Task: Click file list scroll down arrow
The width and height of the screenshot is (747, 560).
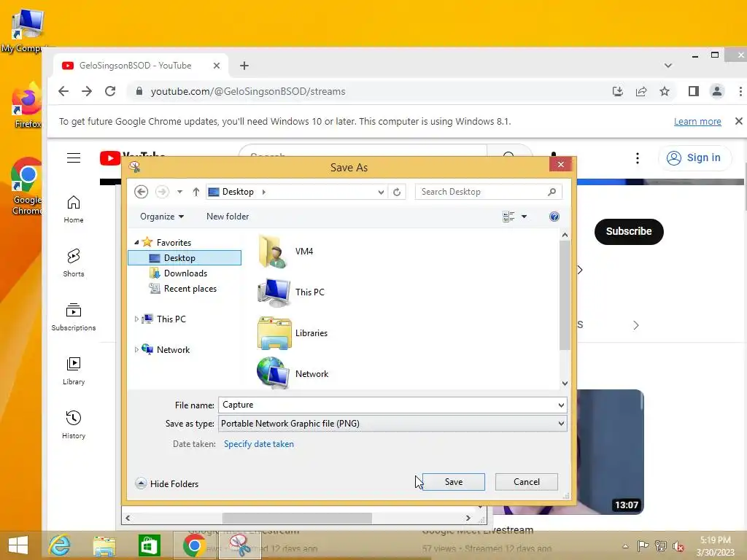Action: 565,384
